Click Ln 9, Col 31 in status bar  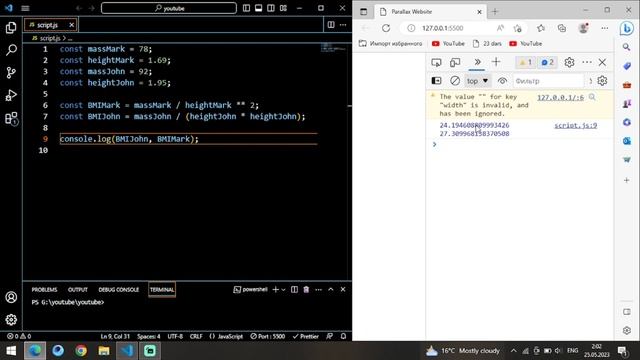tap(115, 336)
